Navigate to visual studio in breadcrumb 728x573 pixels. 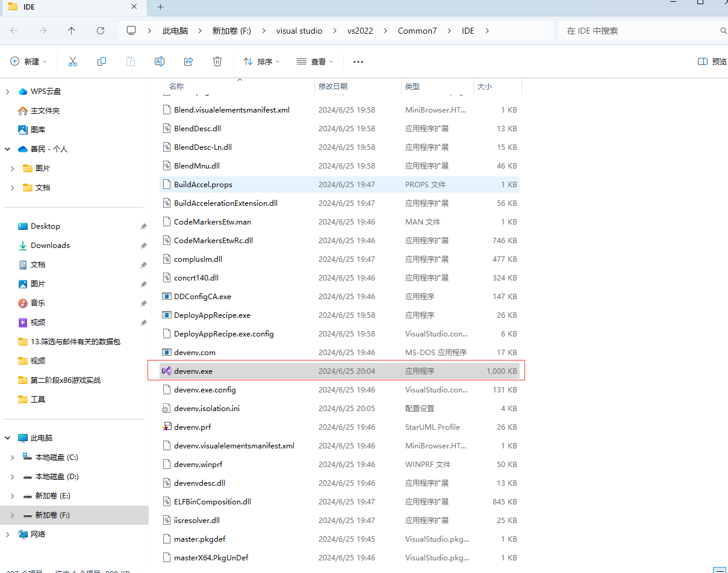pos(299,31)
